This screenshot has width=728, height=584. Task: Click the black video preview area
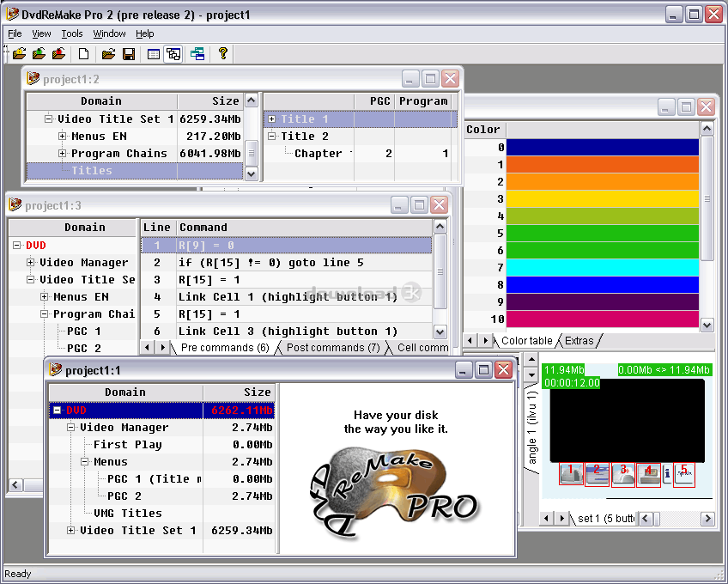pos(627,421)
